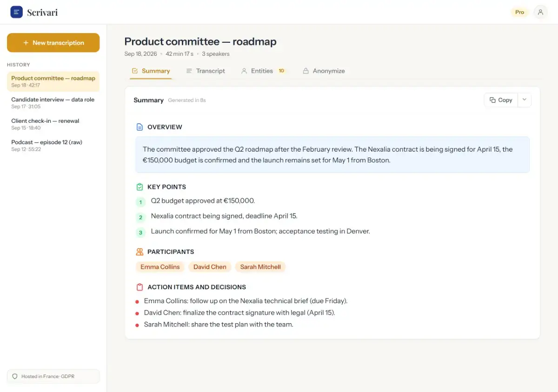This screenshot has width=558, height=392.
Task: Open the Transcript tab
Action: click(206, 71)
